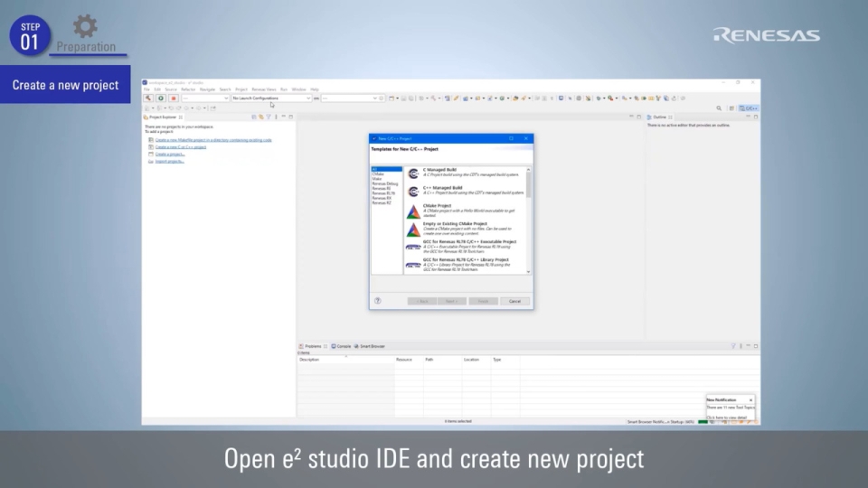Open the Renesas Views menu
The height and width of the screenshot is (488, 868).
(x=263, y=89)
